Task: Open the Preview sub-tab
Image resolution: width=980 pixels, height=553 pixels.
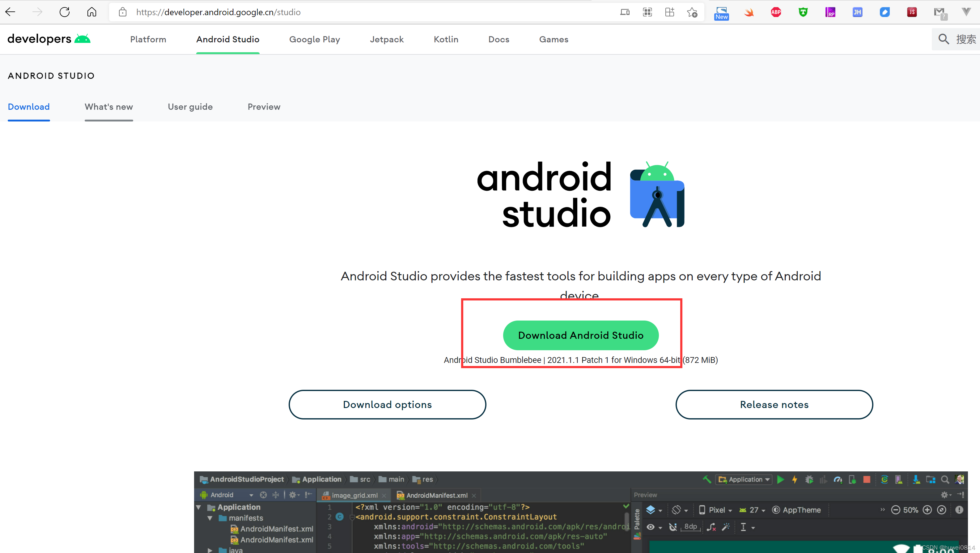Action: pos(264,107)
